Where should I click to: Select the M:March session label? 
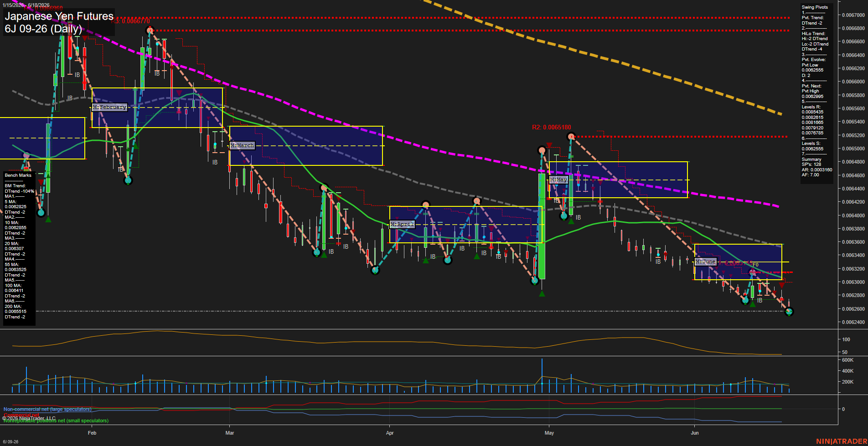click(243, 145)
